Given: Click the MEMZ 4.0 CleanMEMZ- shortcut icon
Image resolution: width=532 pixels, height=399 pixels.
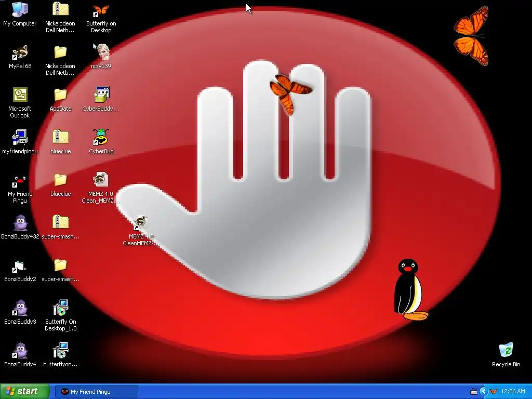Looking at the screenshot, I should 140,222.
